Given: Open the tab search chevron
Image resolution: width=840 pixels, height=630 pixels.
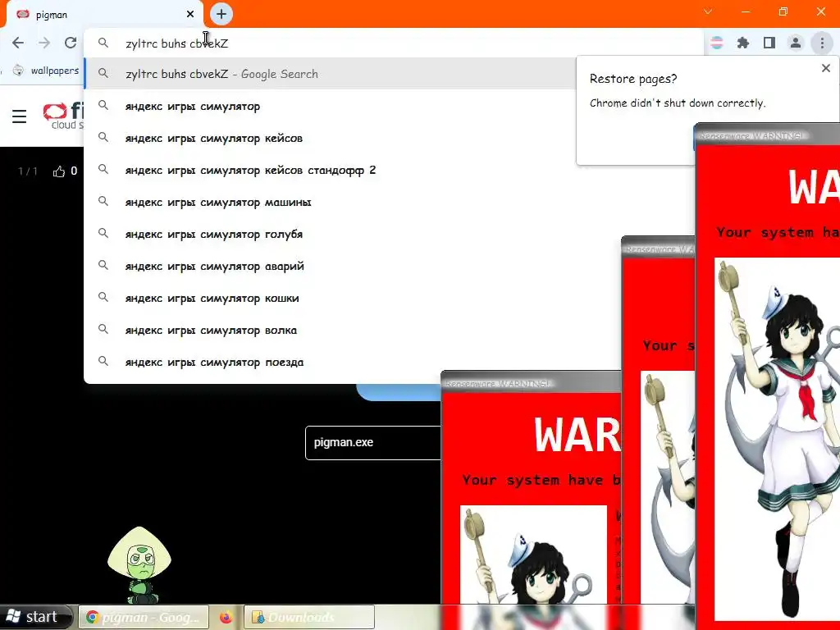Looking at the screenshot, I should coord(708,11).
